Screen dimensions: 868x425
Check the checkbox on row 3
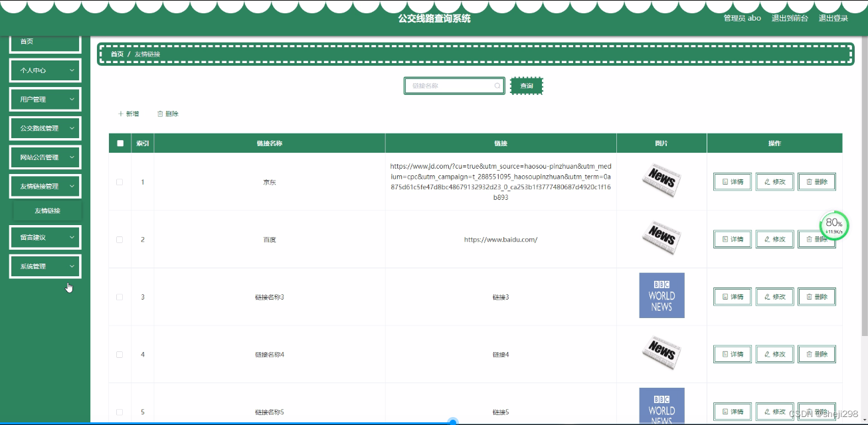point(120,297)
